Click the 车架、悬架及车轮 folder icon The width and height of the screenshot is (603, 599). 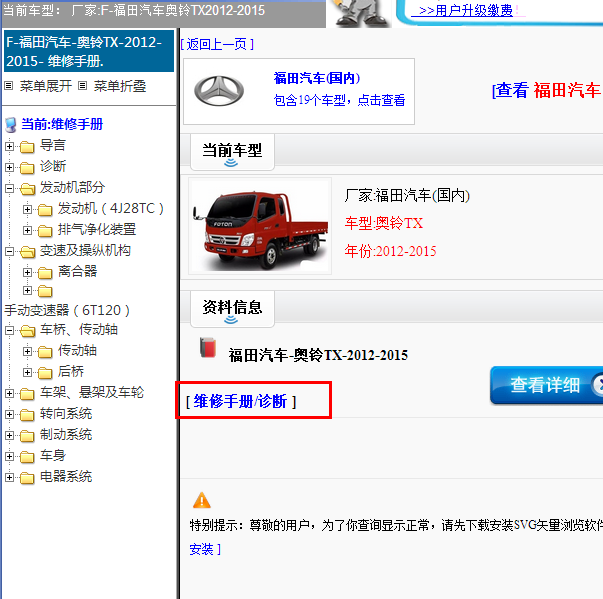(27, 393)
